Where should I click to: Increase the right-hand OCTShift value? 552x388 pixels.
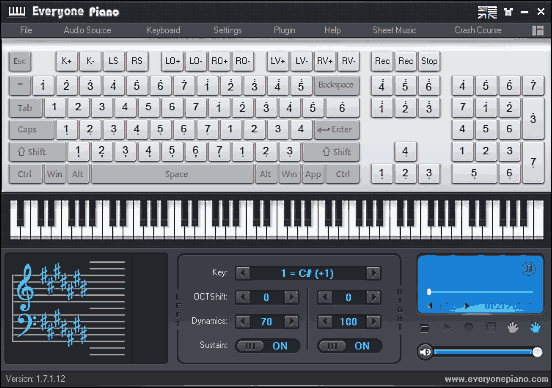click(374, 297)
